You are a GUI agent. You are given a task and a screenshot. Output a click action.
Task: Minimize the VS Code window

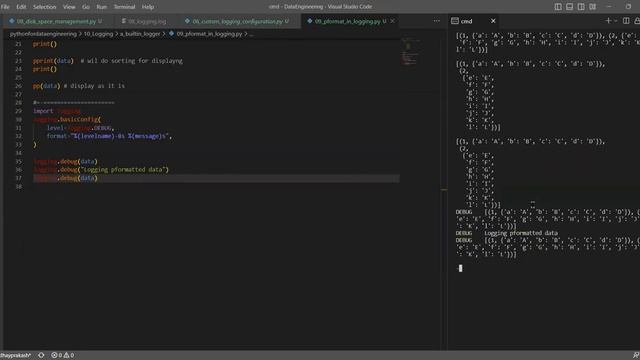coord(609,7)
